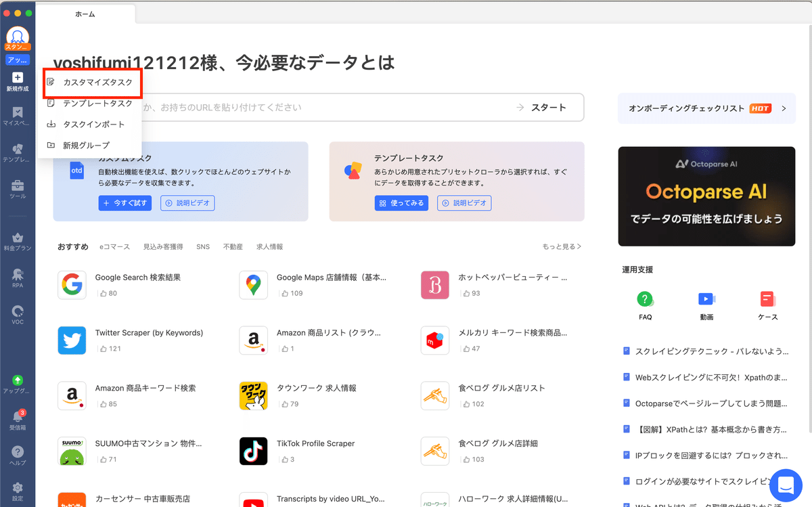The width and height of the screenshot is (812, 507).
Task: Open 受信箱 bell icon with badge
Action: coord(18,416)
